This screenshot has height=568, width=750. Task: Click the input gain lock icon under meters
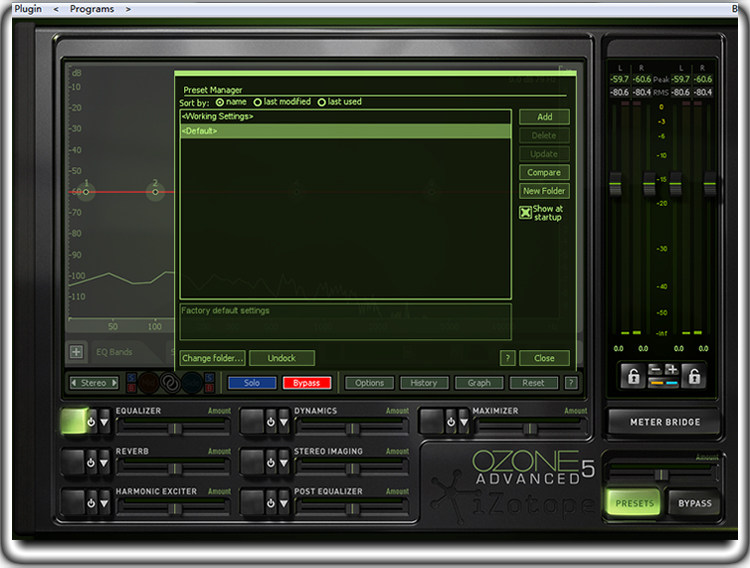tap(633, 376)
